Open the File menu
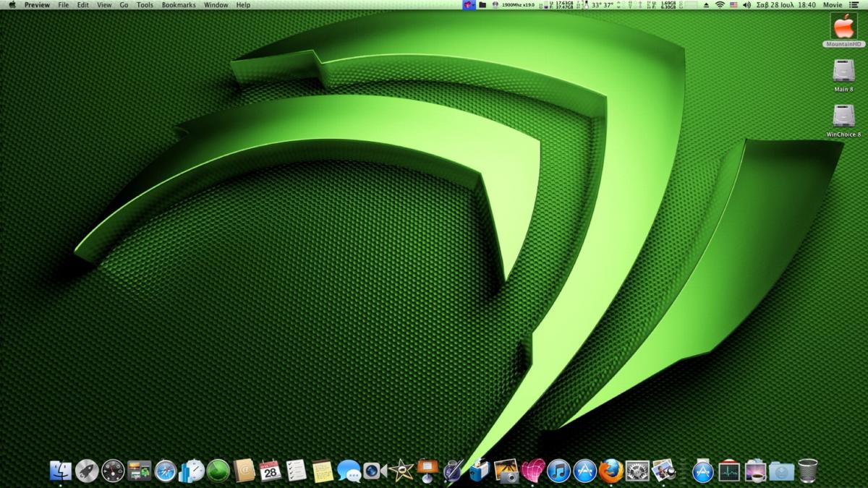 coord(64,5)
